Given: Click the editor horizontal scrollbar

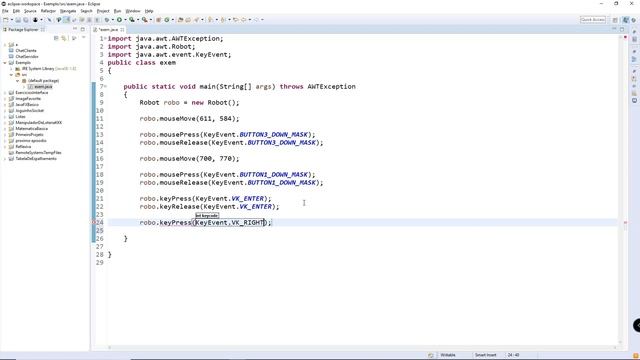Looking at the screenshot, I should click(362, 348).
